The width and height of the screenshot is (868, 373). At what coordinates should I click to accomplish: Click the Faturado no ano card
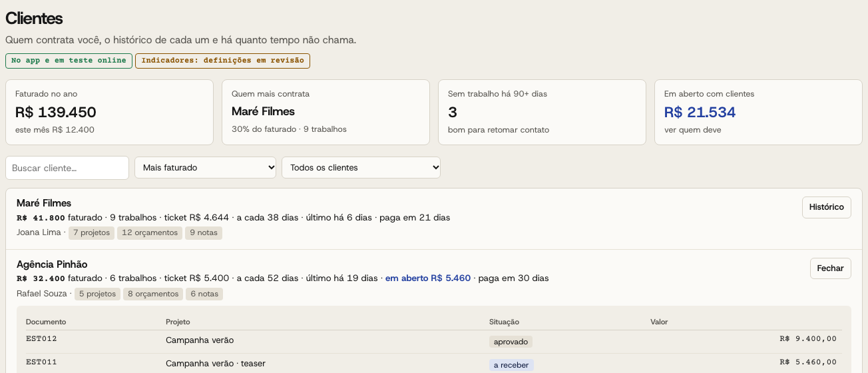[109, 112]
